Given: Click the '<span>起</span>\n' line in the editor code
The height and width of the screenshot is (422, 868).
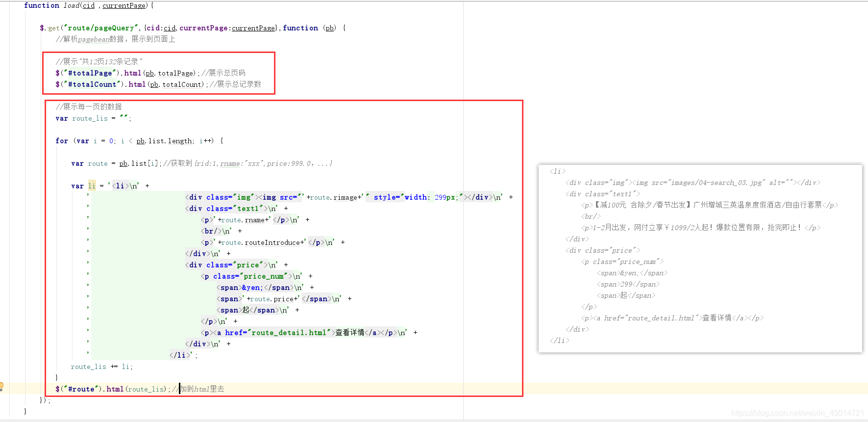Looking at the screenshot, I should pyautogui.click(x=258, y=310).
